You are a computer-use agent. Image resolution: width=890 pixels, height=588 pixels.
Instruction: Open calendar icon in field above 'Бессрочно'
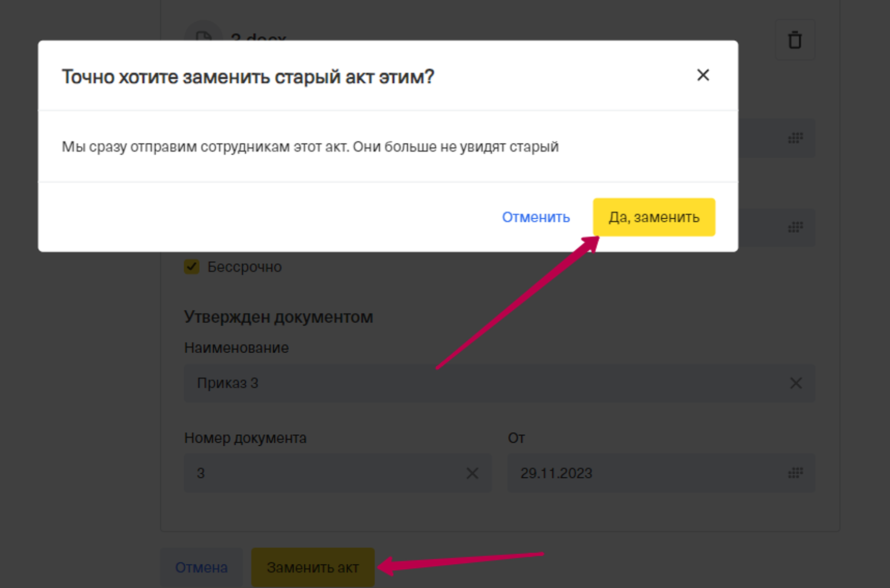795,228
